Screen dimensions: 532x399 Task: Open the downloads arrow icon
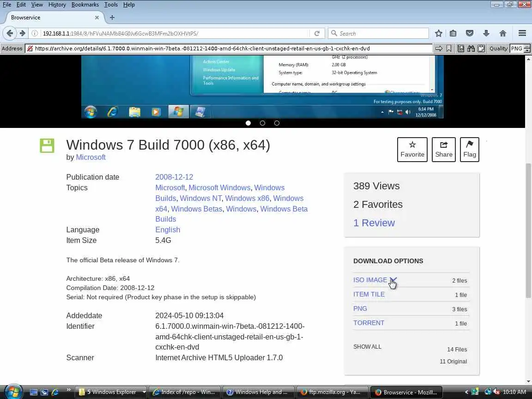486,33
